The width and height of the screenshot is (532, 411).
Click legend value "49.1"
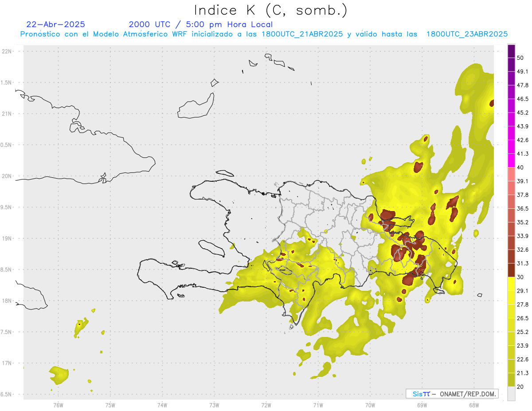(x=523, y=72)
